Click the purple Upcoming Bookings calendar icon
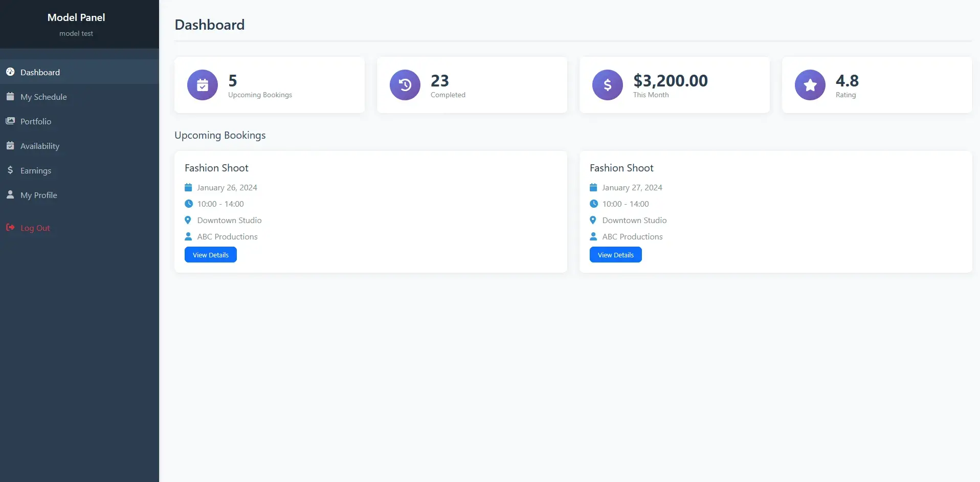This screenshot has width=980, height=482. [x=203, y=85]
